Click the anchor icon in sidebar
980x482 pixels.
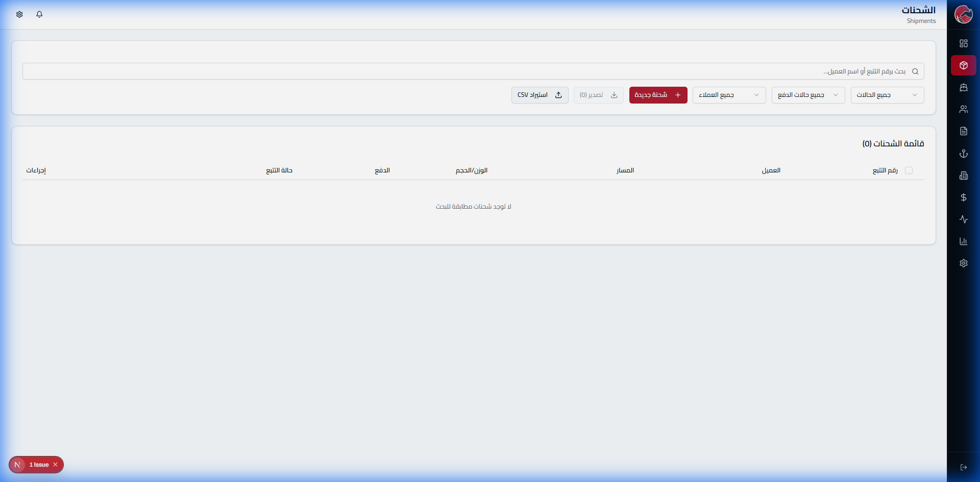[963, 154]
